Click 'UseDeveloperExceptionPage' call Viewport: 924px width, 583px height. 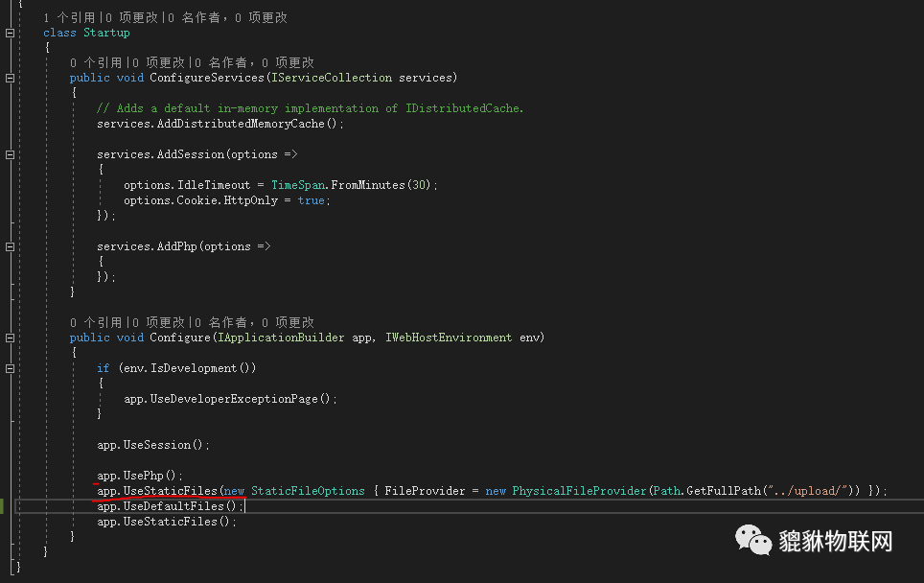tap(234, 399)
